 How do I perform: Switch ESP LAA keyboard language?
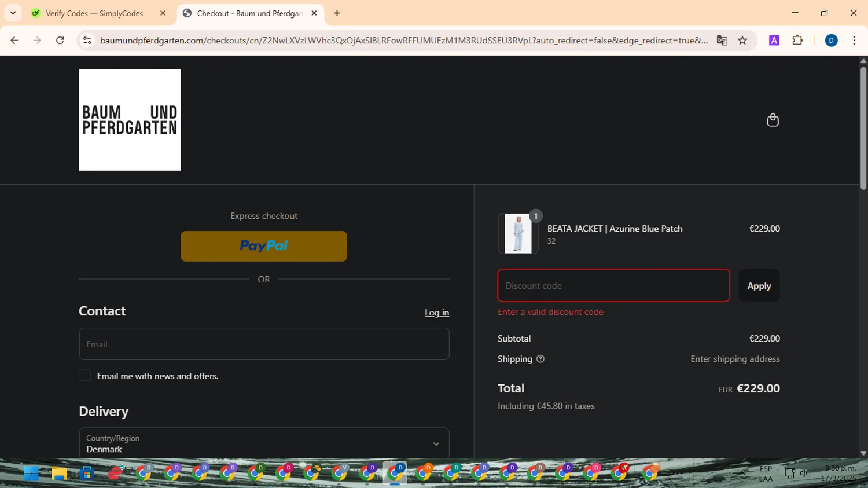pyautogui.click(x=766, y=474)
